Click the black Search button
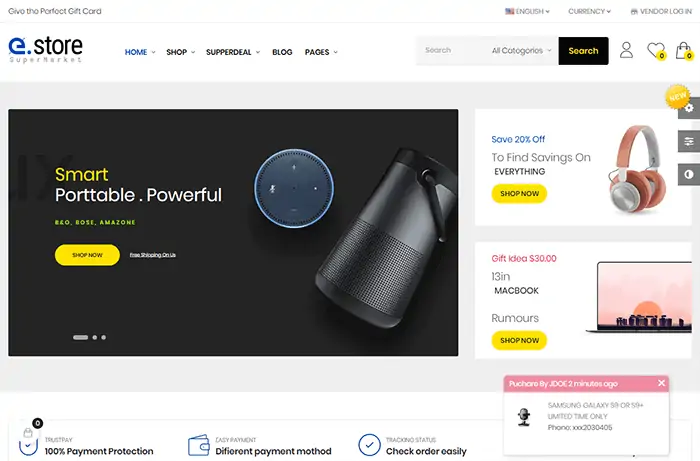Viewport: 700px width, 461px height. 583,51
